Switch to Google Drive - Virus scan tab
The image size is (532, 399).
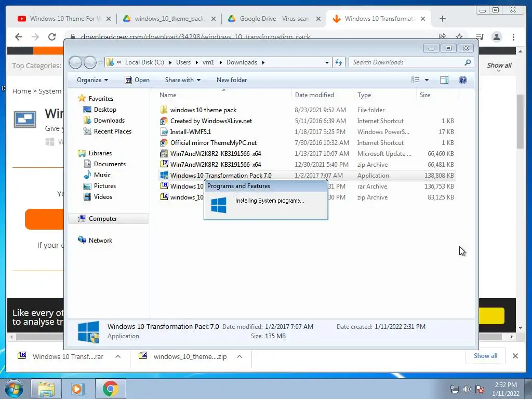click(x=274, y=19)
